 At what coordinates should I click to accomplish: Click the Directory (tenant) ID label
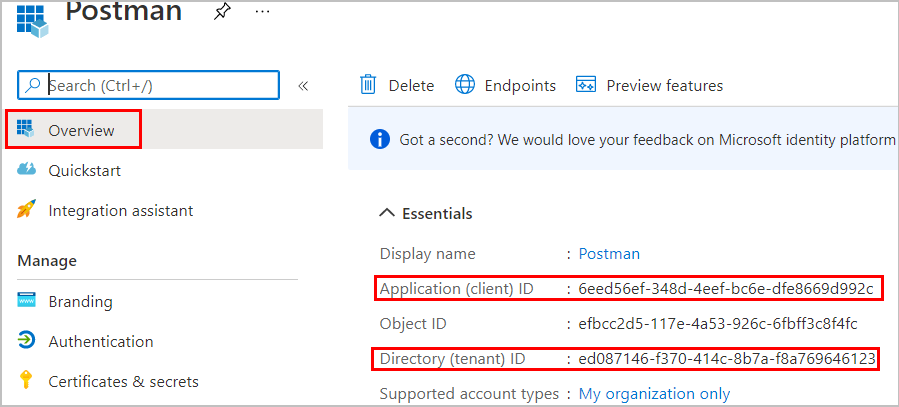tap(452, 359)
